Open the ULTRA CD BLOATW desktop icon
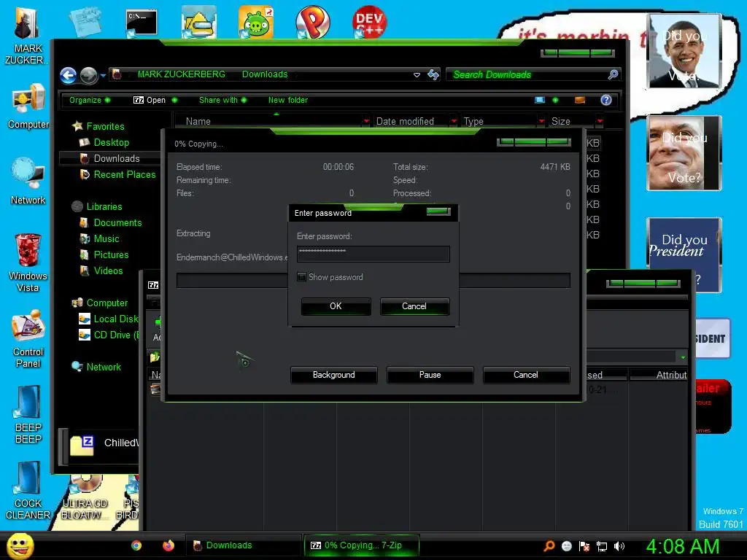The height and width of the screenshot is (560, 747). pos(85,497)
